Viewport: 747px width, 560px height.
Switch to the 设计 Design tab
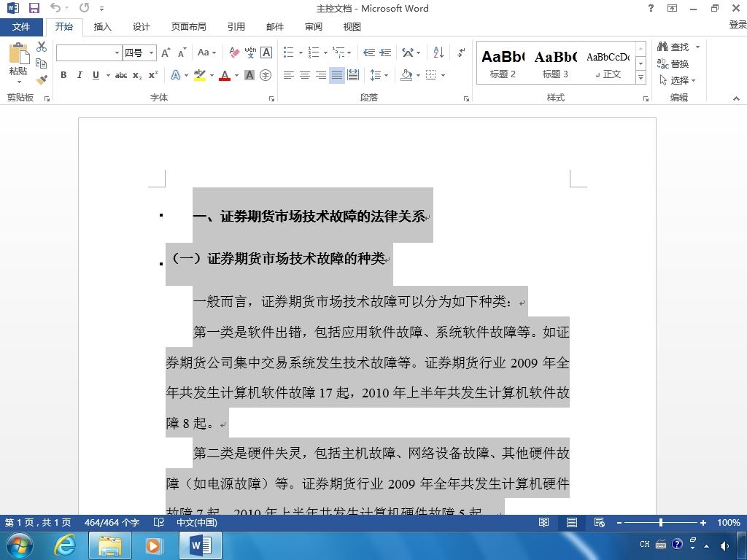141,27
